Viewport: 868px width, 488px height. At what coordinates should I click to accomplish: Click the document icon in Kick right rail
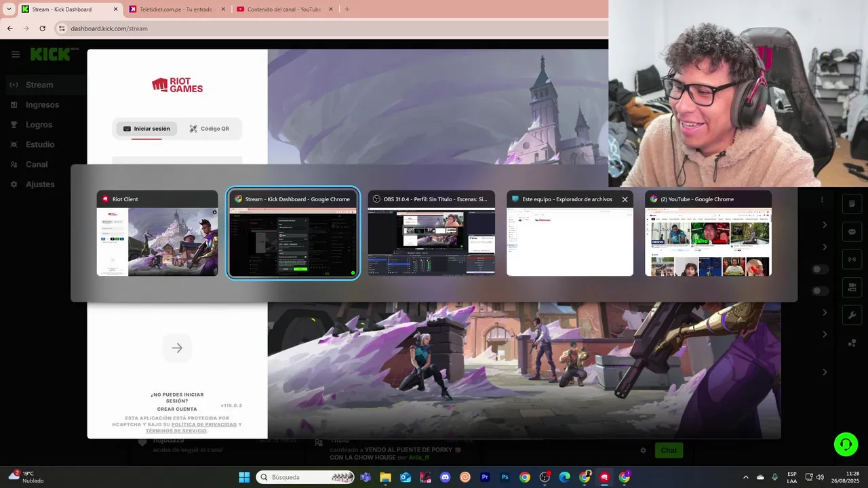pyautogui.click(x=852, y=203)
